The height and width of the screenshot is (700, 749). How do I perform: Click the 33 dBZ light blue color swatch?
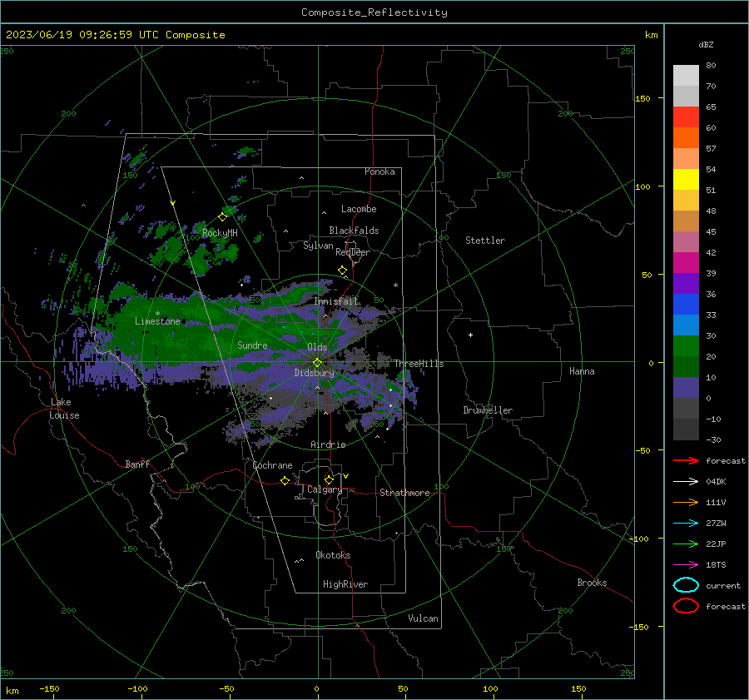[x=686, y=325]
